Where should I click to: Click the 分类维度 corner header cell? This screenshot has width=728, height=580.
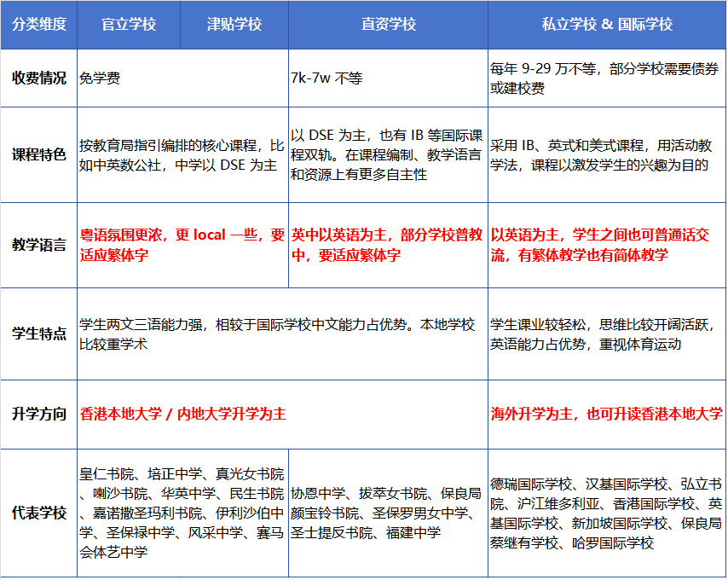pyautogui.click(x=40, y=26)
